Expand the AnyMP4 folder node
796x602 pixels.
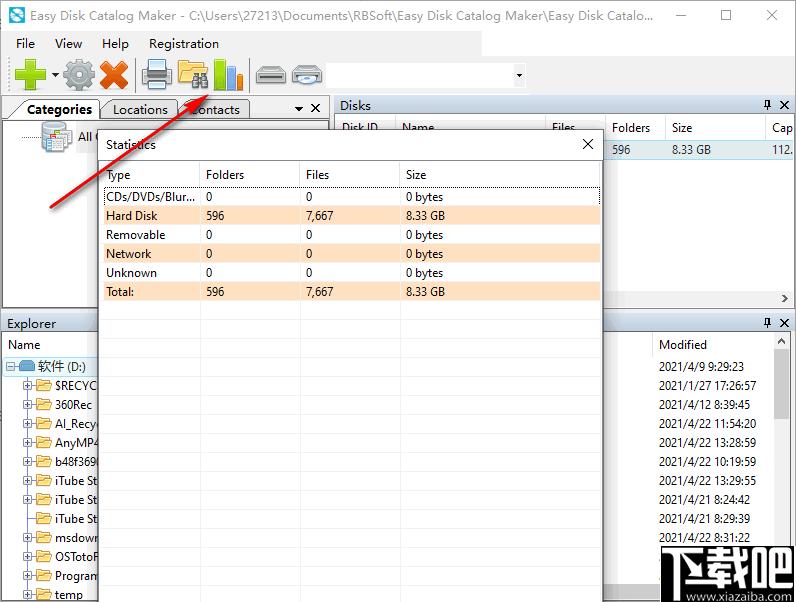(x=27, y=442)
